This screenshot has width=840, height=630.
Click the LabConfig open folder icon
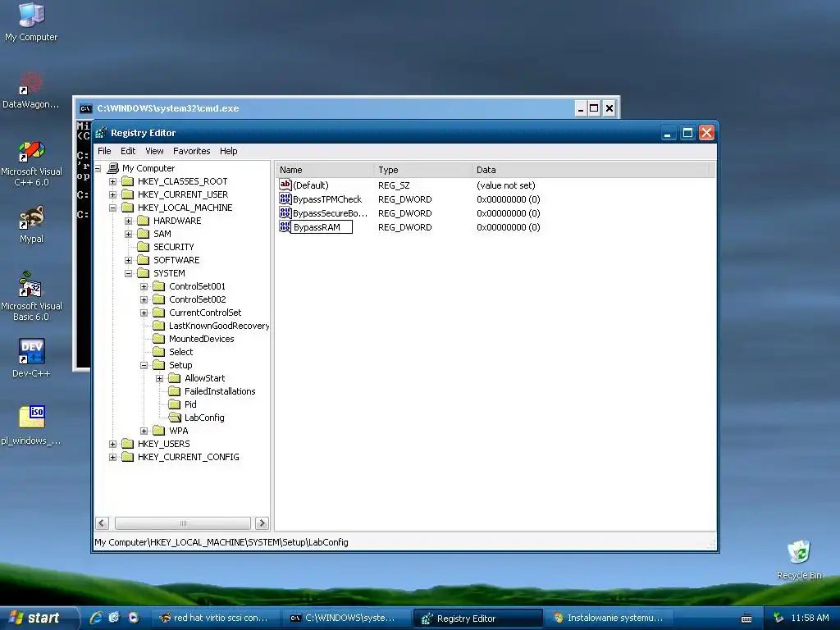click(175, 418)
